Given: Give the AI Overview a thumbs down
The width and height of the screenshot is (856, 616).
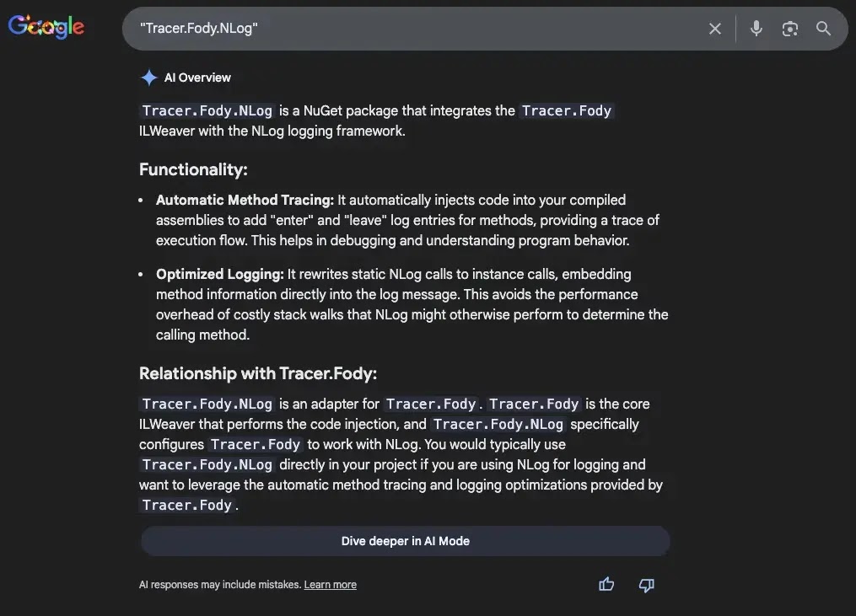Looking at the screenshot, I should tap(646, 584).
